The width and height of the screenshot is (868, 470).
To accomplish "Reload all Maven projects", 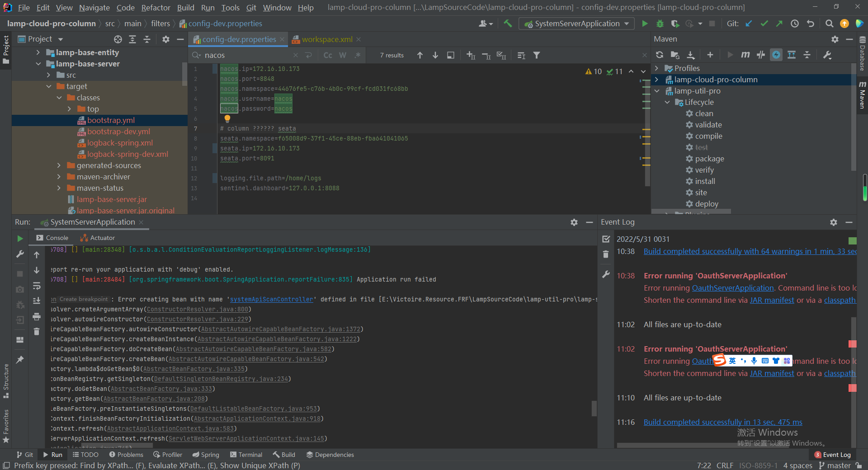I will 659,55.
